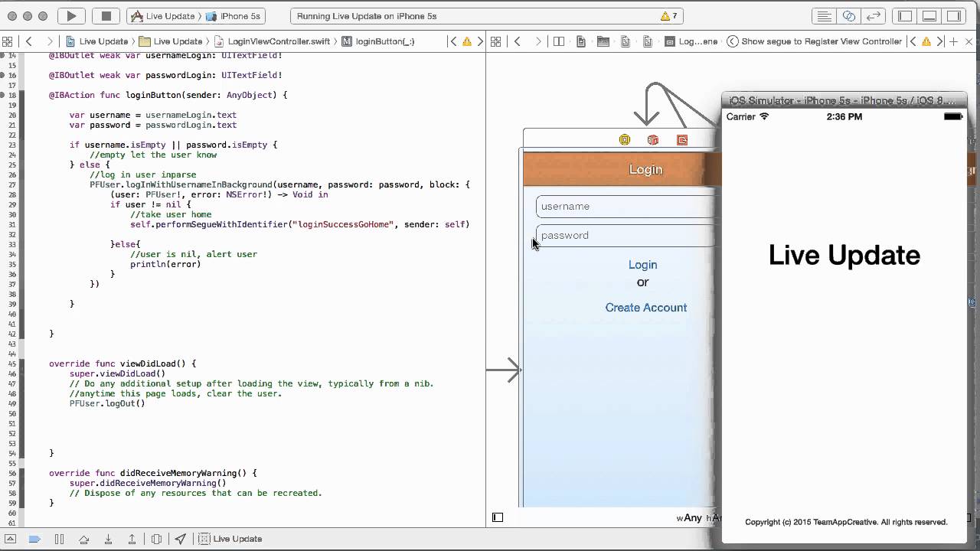The height and width of the screenshot is (551, 980).
Task: Select the View Controller icon in scene dock
Action: point(625,140)
